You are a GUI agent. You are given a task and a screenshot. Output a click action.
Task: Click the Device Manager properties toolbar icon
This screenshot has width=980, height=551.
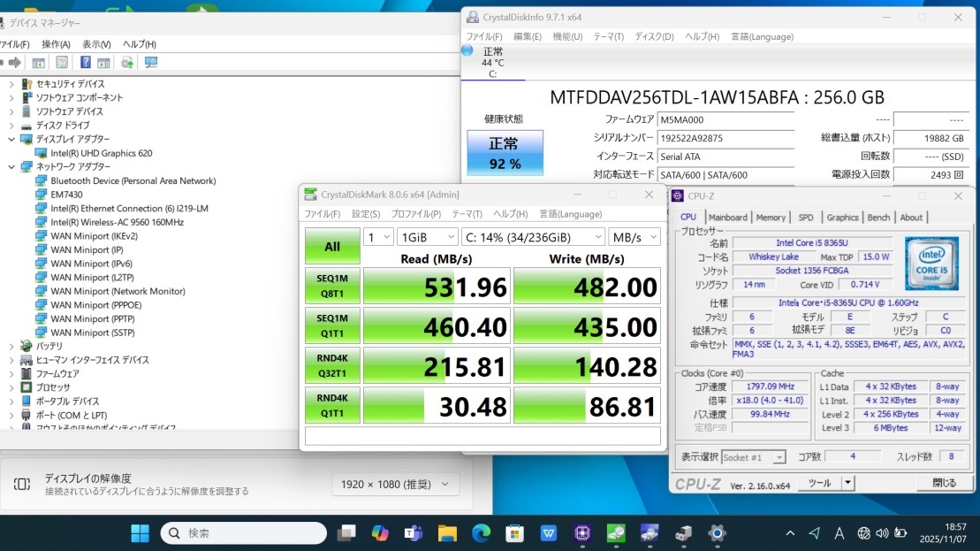pos(62,62)
